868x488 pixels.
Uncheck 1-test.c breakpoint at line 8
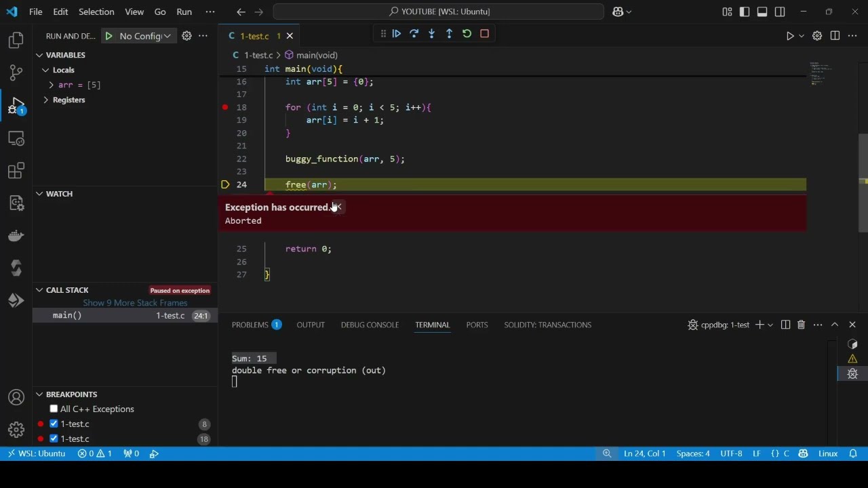[54, 424]
